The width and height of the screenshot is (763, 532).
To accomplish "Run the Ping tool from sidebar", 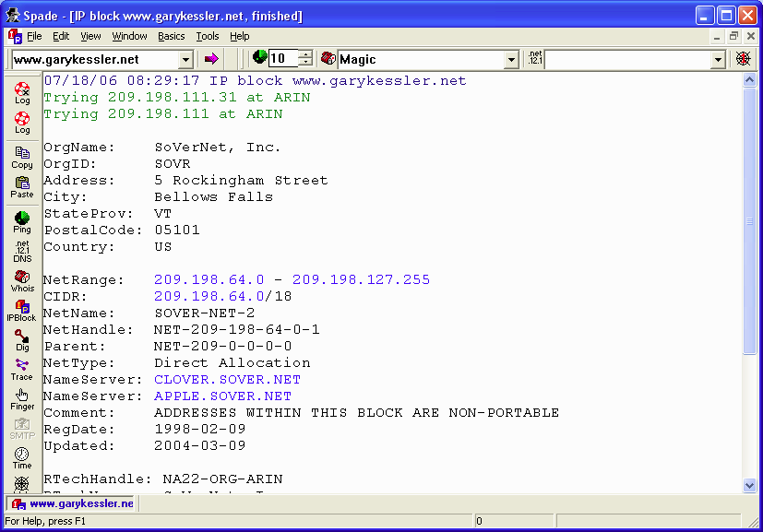I will [x=22, y=223].
